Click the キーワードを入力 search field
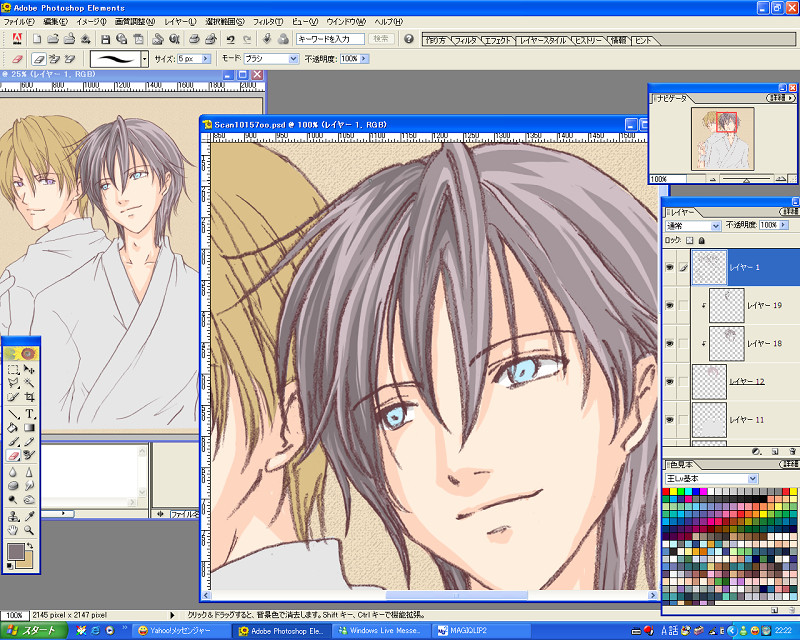Image resolution: width=800 pixels, height=640 pixels. pos(331,39)
